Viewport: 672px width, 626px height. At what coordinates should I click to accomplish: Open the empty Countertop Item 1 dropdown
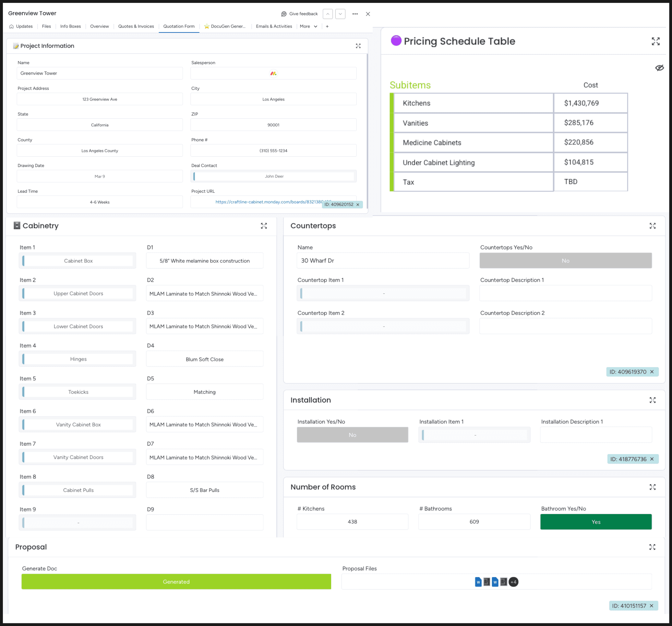[383, 294]
